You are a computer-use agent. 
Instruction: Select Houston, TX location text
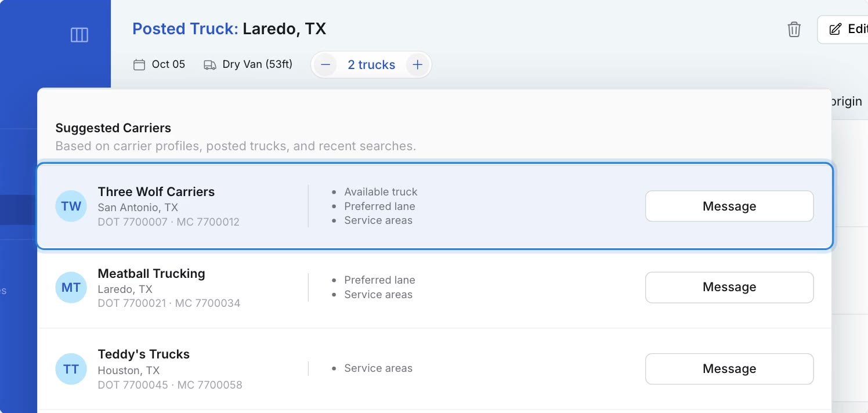[x=129, y=370]
